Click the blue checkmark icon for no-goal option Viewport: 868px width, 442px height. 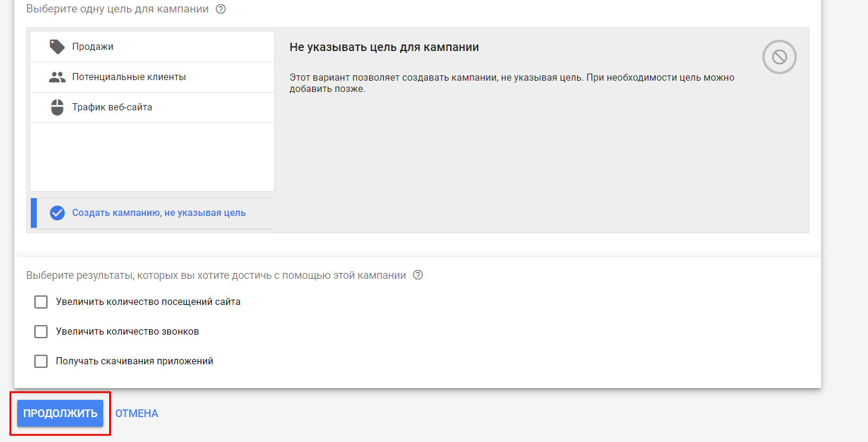[57, 213]
